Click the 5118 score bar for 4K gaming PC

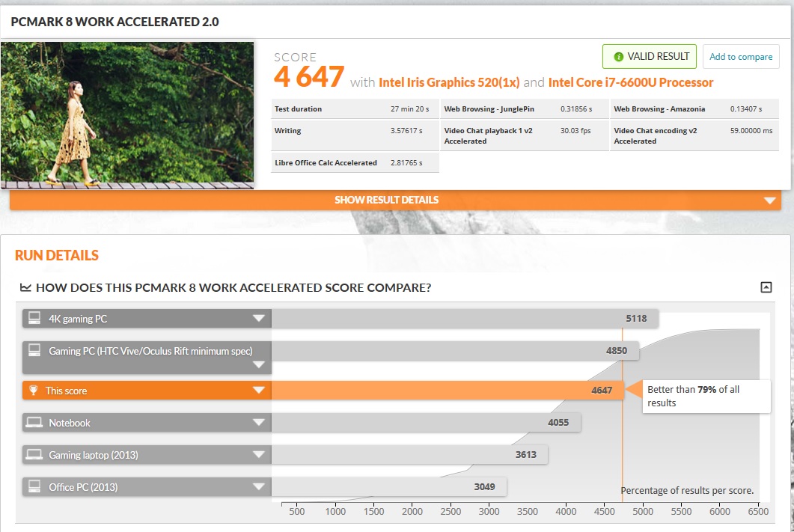click(x=464, y=319)
